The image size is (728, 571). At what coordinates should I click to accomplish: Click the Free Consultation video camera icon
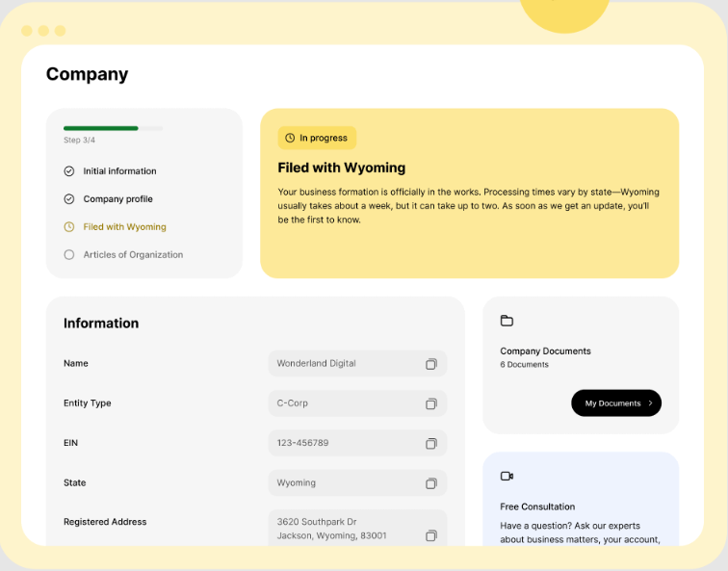pyautogui.click(x=507, y=476)
